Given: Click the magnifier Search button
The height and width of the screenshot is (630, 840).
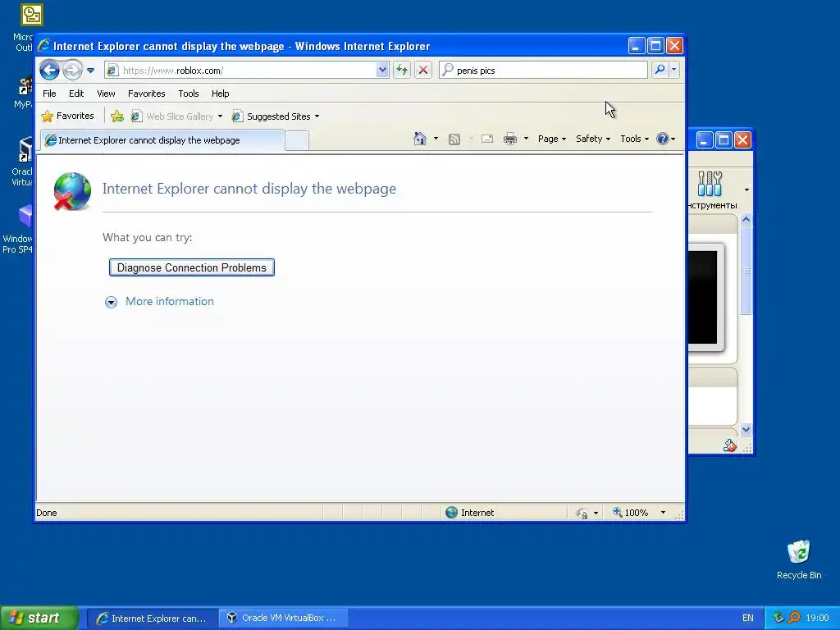Looking at the screenshot, I should click(x=660, y=70).
